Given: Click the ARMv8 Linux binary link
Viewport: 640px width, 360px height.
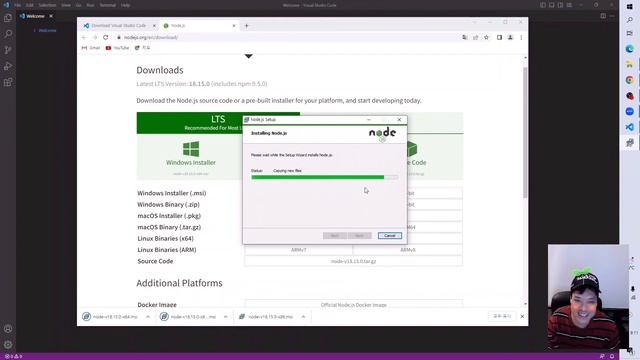Looking at the screenshot, I should pos(408,250).
